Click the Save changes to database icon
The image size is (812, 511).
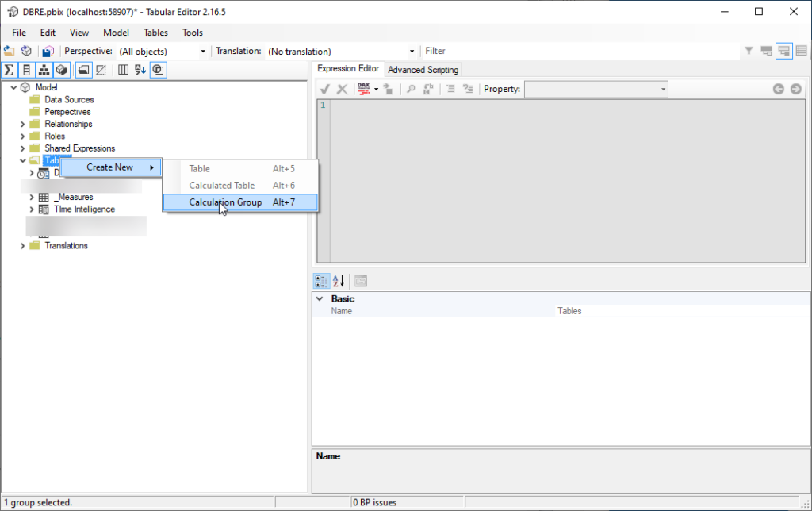point(48,51)
